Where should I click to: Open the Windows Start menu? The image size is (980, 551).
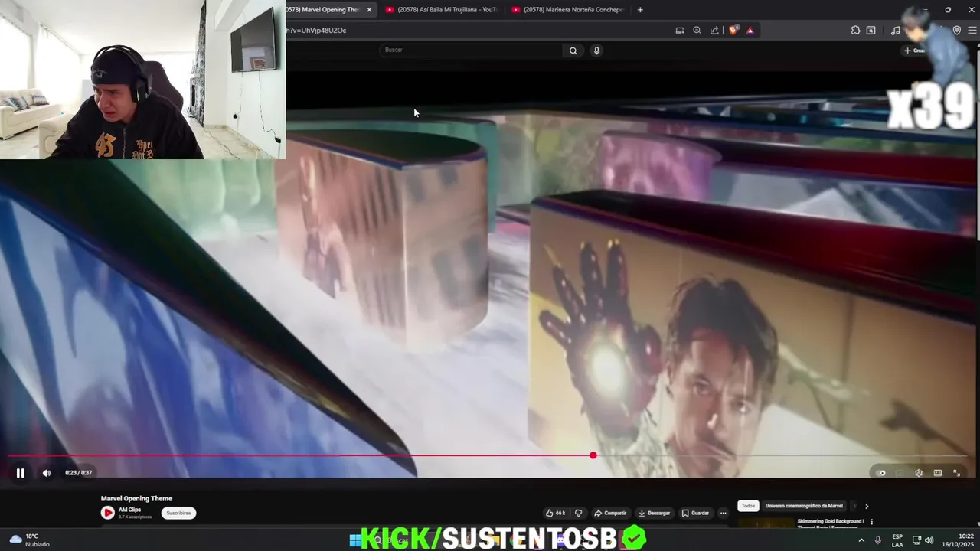pos(355,540)
